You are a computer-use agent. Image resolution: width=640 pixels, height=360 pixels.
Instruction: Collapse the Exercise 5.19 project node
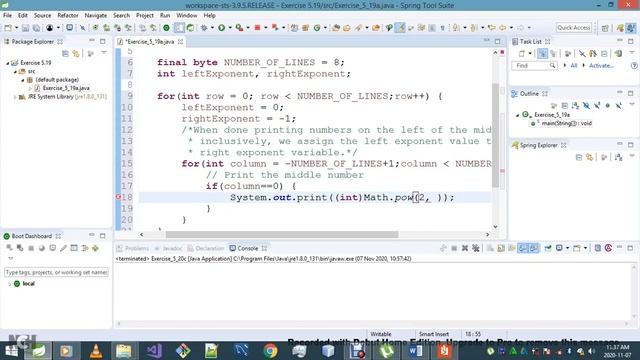7,63
